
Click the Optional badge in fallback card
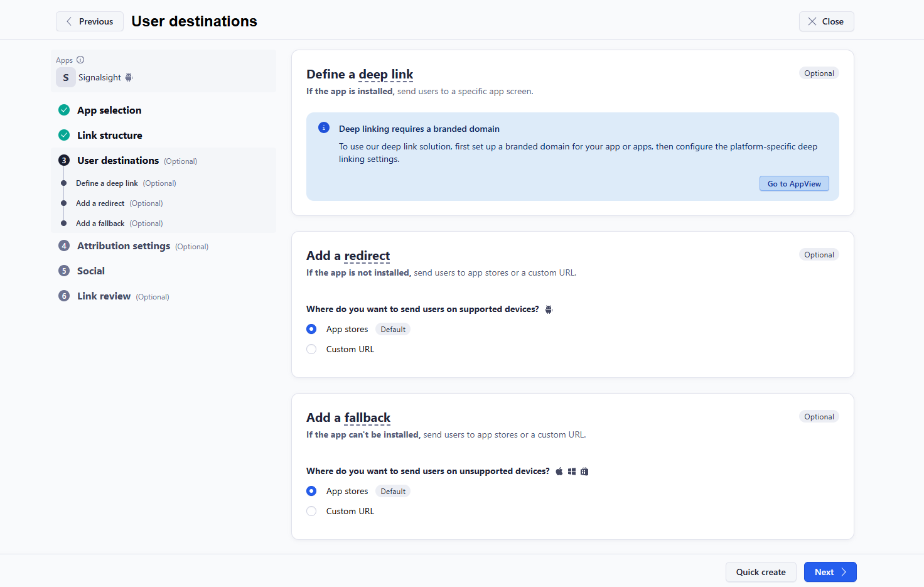tap(819, 417)
